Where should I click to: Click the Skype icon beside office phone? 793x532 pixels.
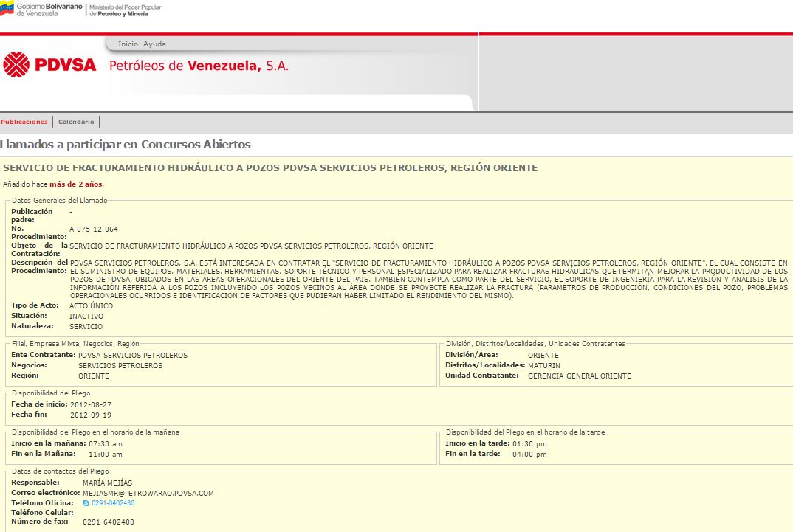pyautogui.click(x=86, y=503)
